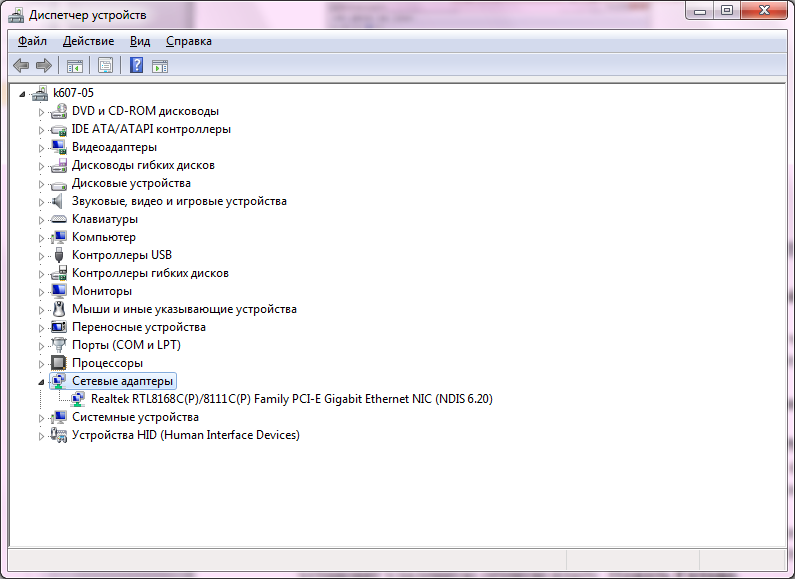Expand DVD и CD-ROM дисководы node
795x579 pixels.
[41, 112]
